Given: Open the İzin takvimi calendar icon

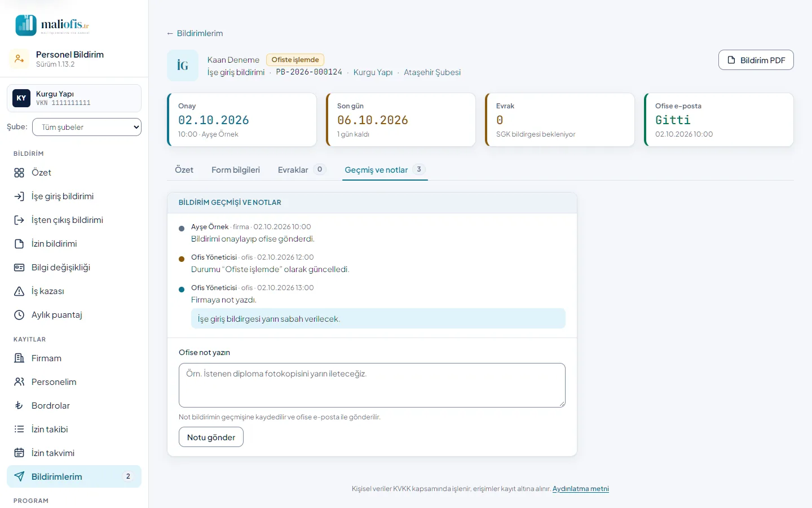Looking at the screenshot, I should point(19,453).
